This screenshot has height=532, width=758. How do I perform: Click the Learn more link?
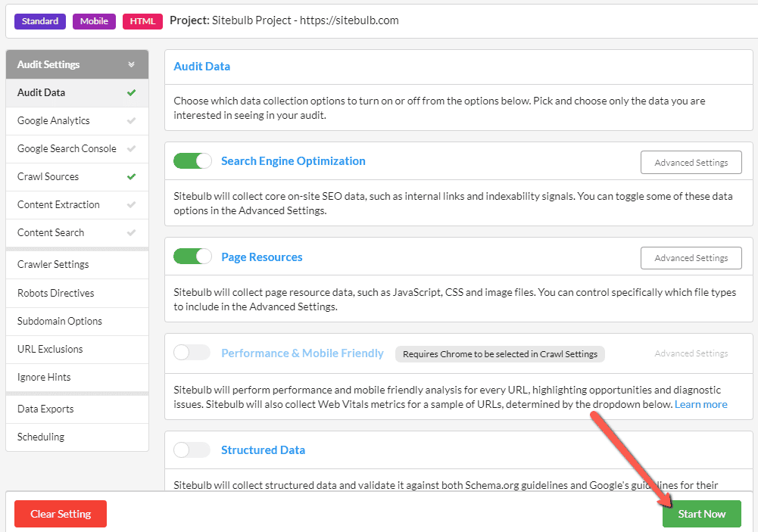pyautogui.click(x=701, y=404)
